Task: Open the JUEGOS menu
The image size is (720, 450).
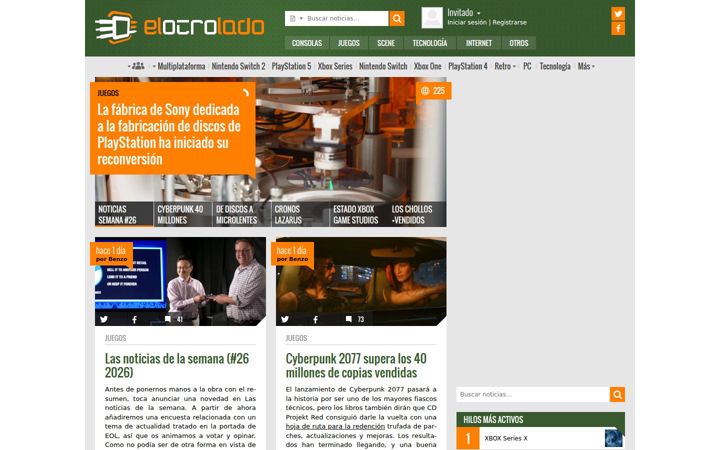Action: point(349,43)
